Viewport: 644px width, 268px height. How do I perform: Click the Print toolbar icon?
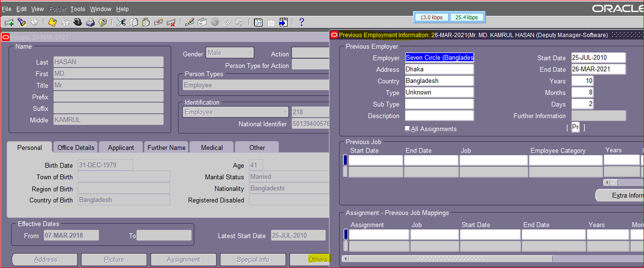tap(90, 22)
